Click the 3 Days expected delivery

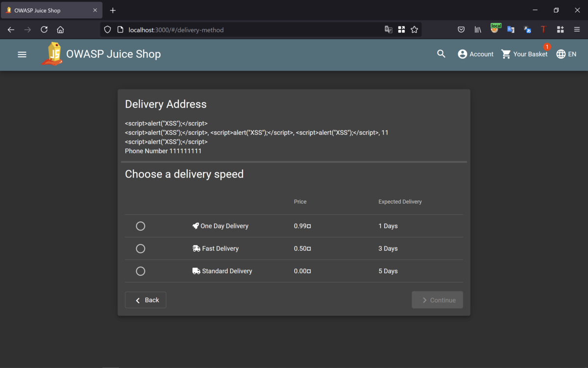(x=388, y=249)
